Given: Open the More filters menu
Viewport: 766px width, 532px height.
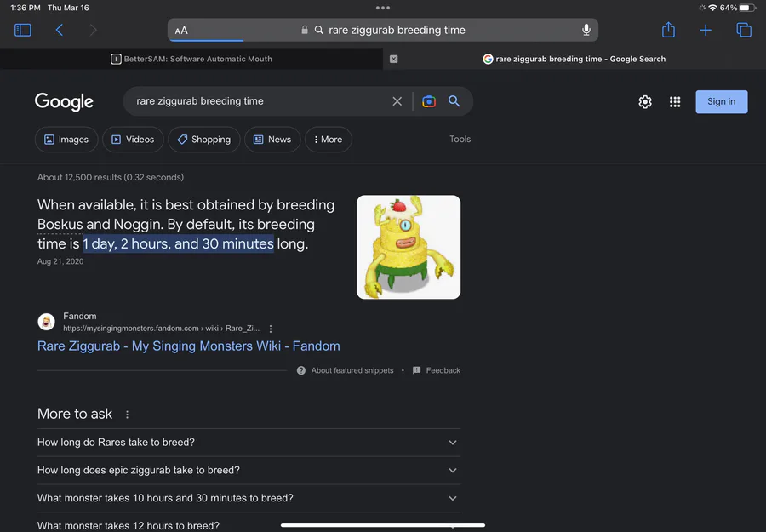Looking at the screenshot, I should click(x=329, y=140).
